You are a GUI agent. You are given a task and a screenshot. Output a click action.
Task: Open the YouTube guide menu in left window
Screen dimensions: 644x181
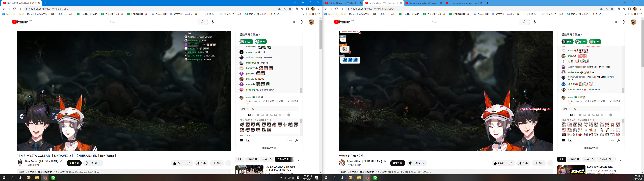click(6, 22)
